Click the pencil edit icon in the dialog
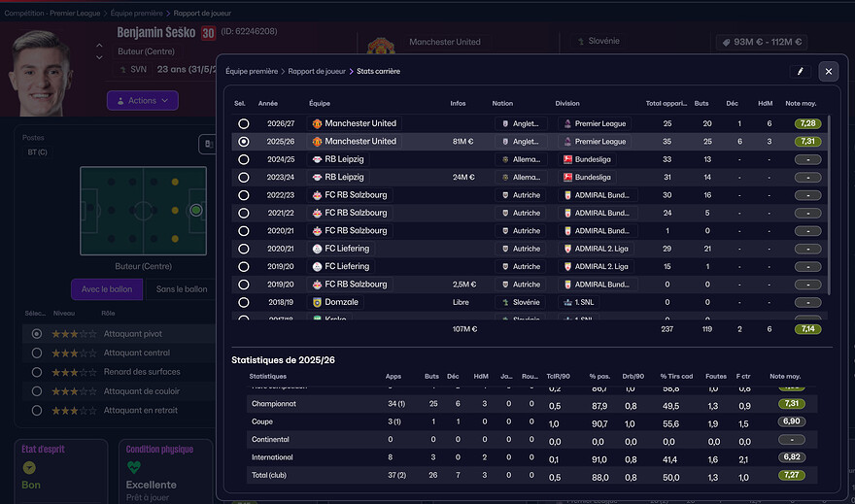The height and width of the screenshot is (504, 855). (x=800, y=71)
